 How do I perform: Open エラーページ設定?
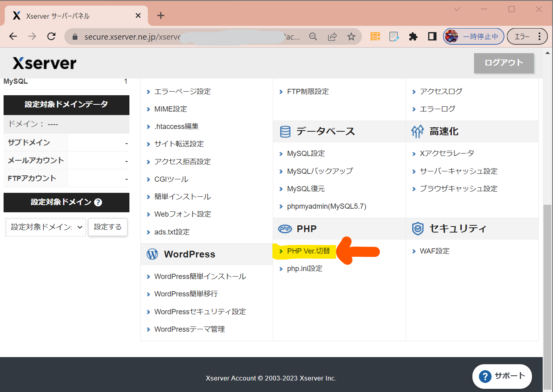coord(182,92)
